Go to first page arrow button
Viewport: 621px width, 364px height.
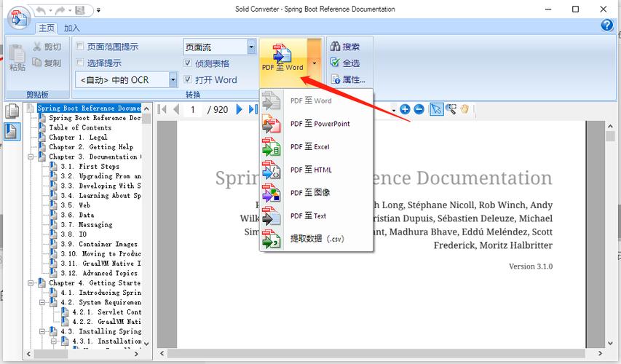162,109
